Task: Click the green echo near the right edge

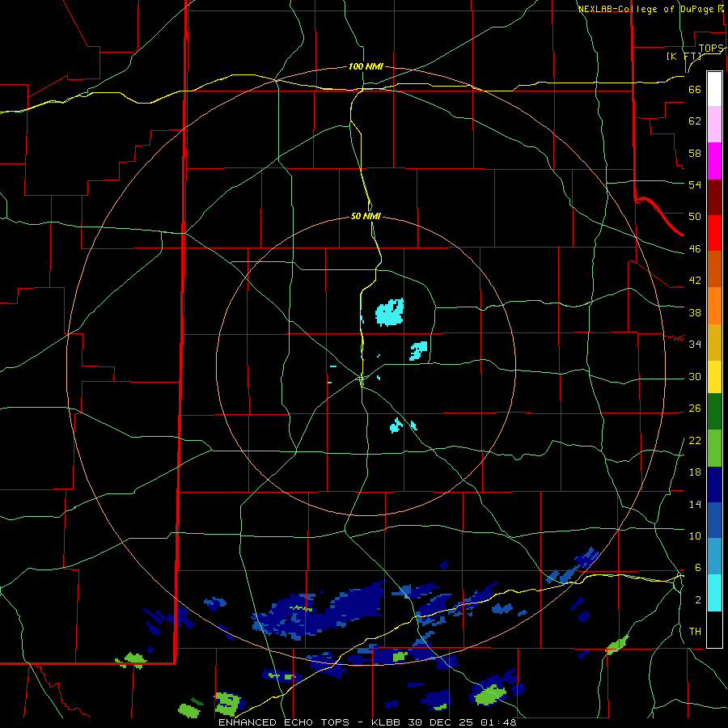Action: tap(617, 645)
